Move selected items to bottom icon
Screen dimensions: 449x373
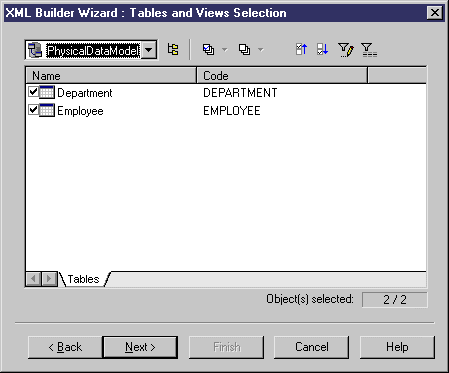pos(322,50)
